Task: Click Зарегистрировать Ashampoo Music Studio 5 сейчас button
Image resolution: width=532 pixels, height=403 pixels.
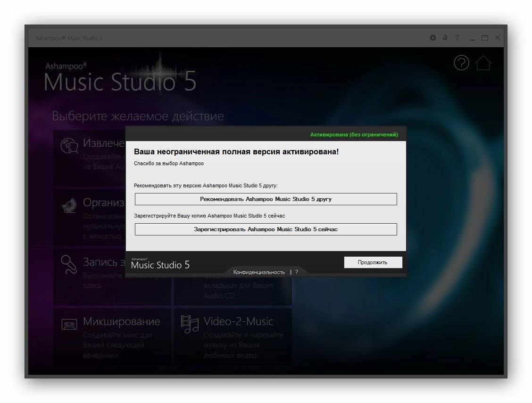Action: click(x=266, y=229)
